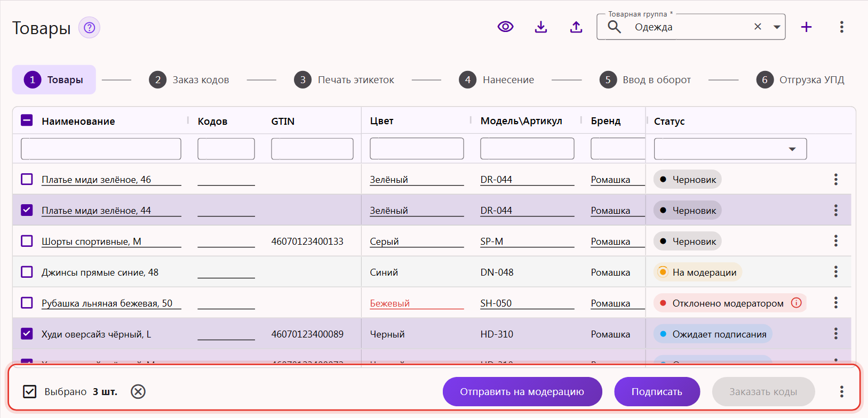
Task: Add new product with plus icon
Action: (806, 27)
